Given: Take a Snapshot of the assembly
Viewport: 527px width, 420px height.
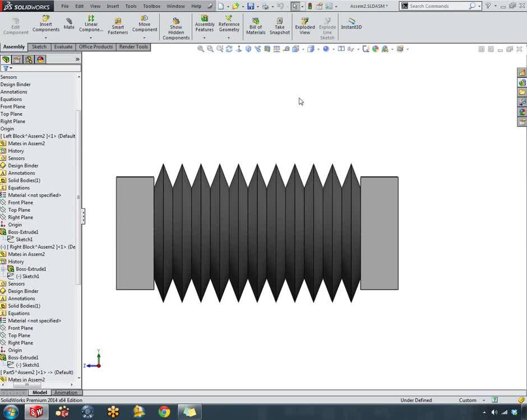Looking at the screenshot, I should tap(279, 25).
